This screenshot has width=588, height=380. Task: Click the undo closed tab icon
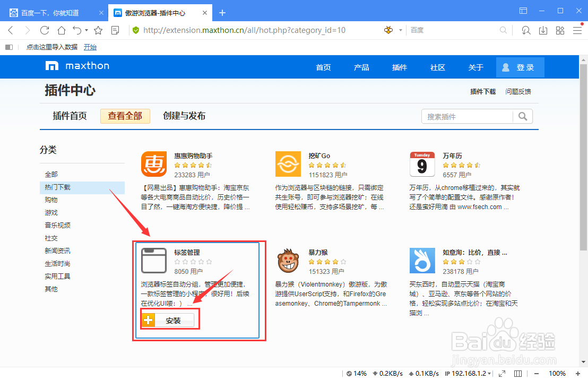(x=77, y=30)
